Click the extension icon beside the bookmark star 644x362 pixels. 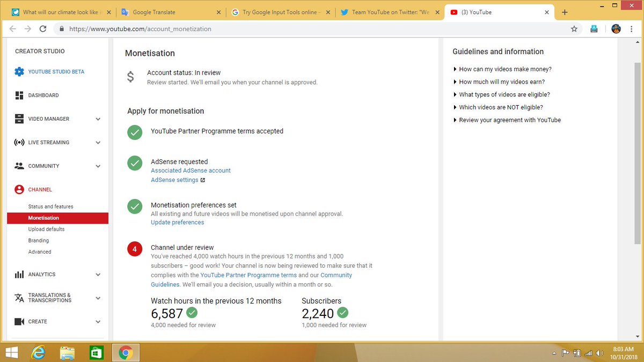(594, 29)
